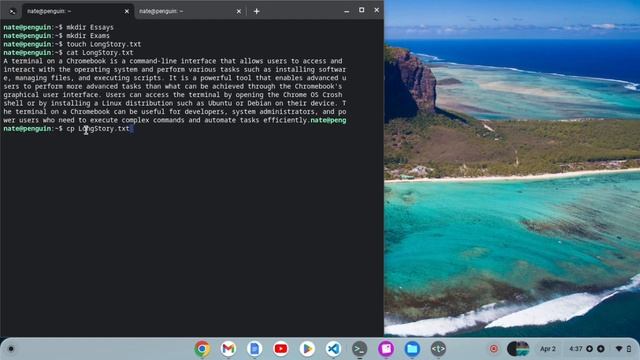Open the holding space tote preview thumbnail
Image resolution: width=640 pixels, height=360 pixels.
point(518,349)
